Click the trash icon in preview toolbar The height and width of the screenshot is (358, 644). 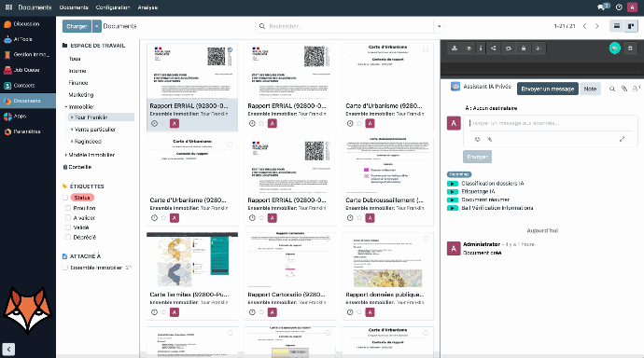tap(630, 48)
